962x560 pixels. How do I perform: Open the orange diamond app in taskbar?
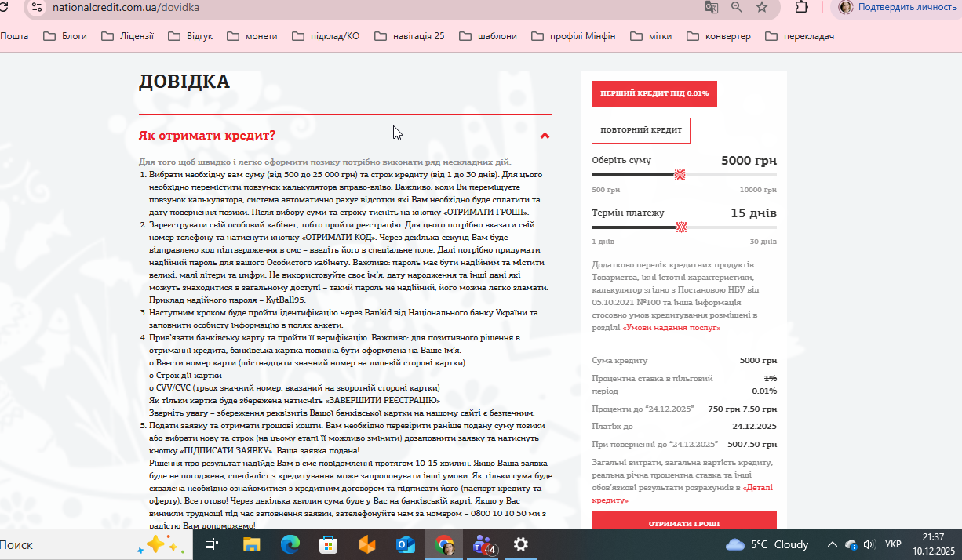pyautogui.click(x=367, y=544)
